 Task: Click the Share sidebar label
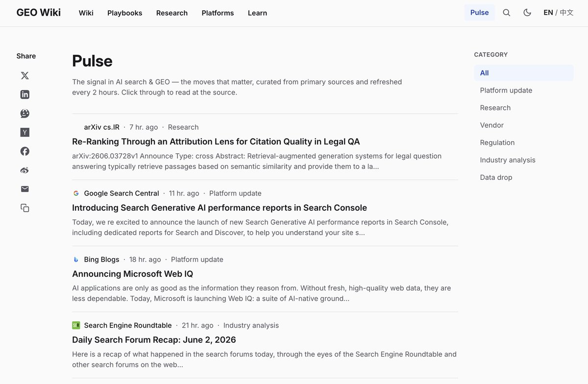[x=26, y=56]
